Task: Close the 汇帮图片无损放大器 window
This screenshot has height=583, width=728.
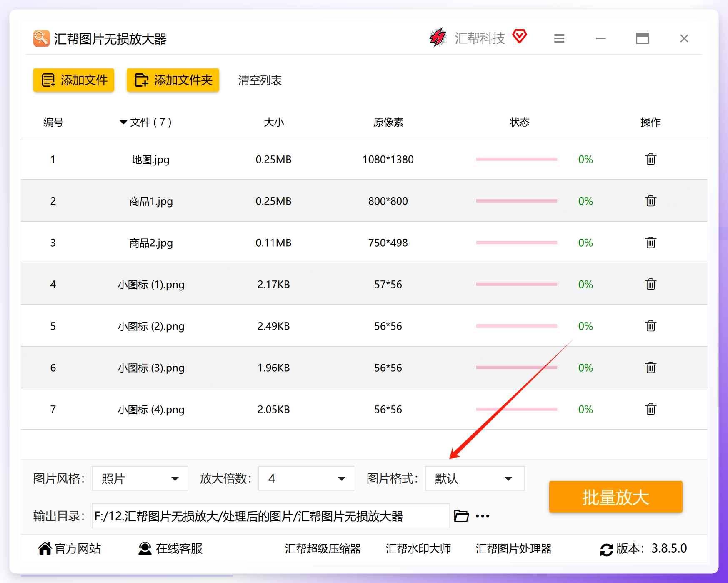Action: pos(684,38)
